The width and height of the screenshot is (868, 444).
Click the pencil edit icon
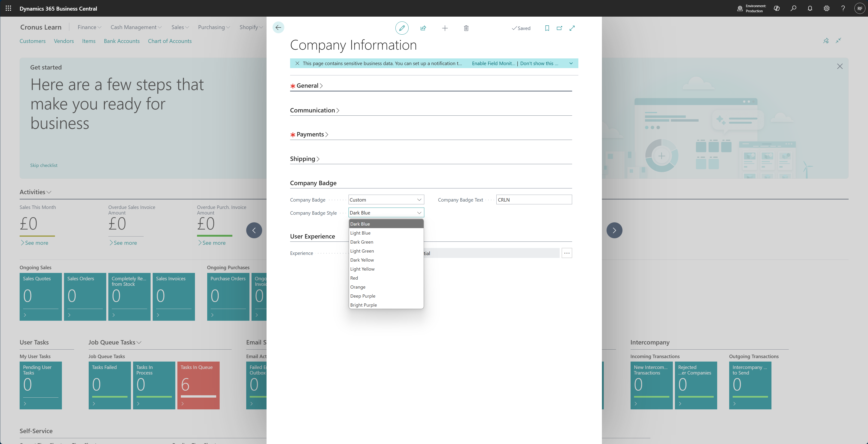click(x=402, y=28)
